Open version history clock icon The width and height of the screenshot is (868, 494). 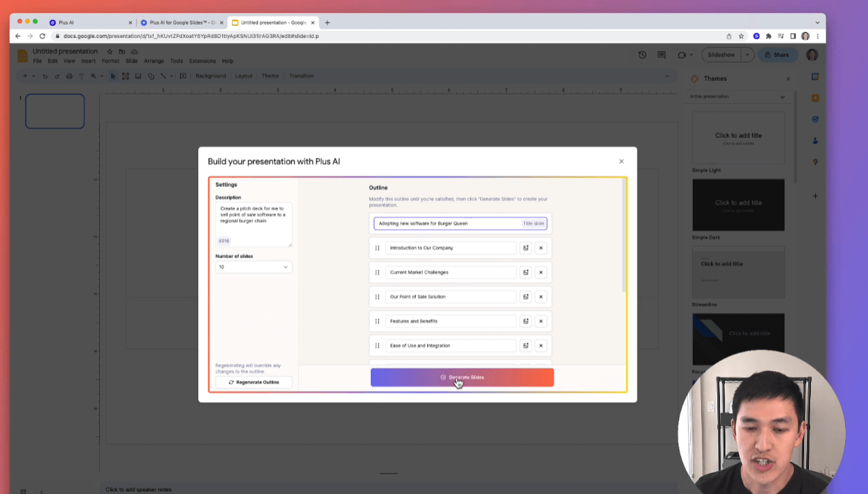tap(642, 55)
